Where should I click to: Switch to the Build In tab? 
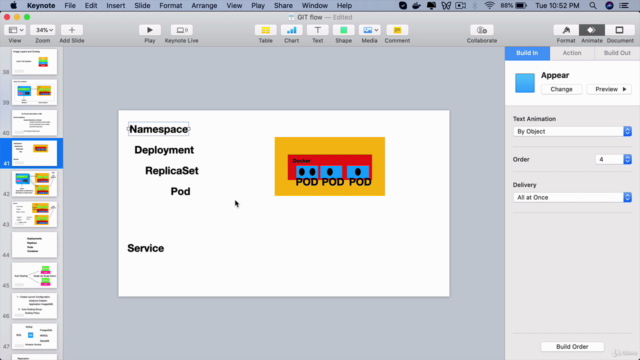pos(527,53)
